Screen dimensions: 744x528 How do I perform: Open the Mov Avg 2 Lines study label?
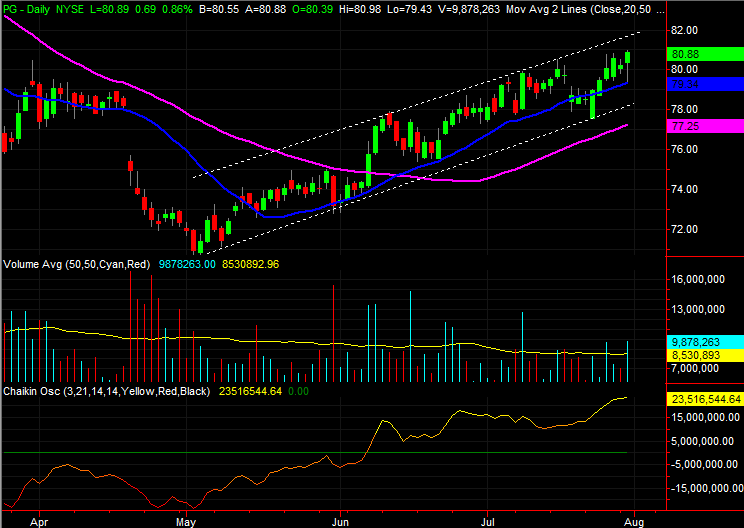click(x=578, y=9)
